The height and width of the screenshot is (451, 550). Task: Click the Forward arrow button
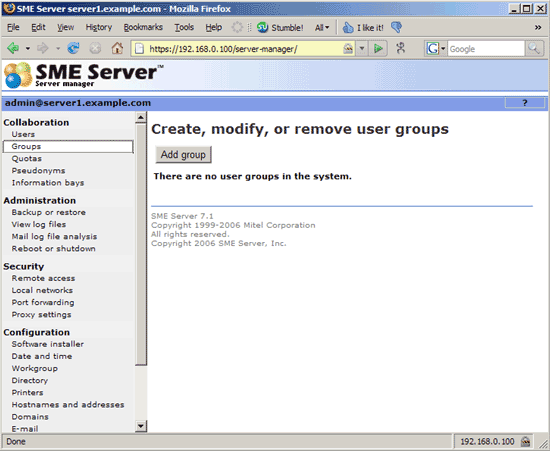pos(43,48)
